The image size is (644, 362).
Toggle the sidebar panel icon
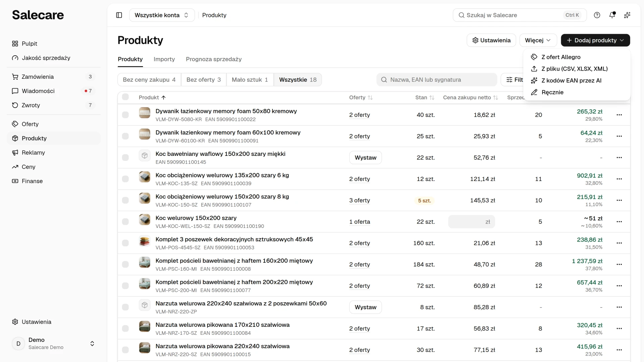pos(119,15)
